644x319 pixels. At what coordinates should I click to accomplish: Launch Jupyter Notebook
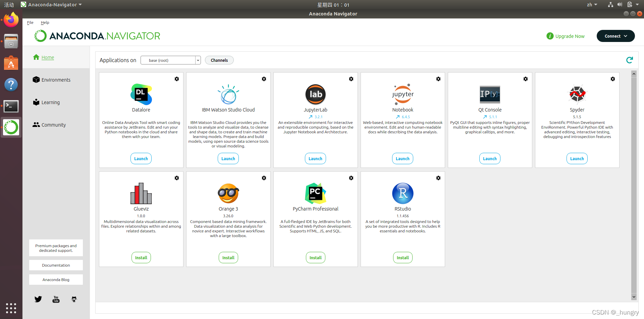click(402, 158)
